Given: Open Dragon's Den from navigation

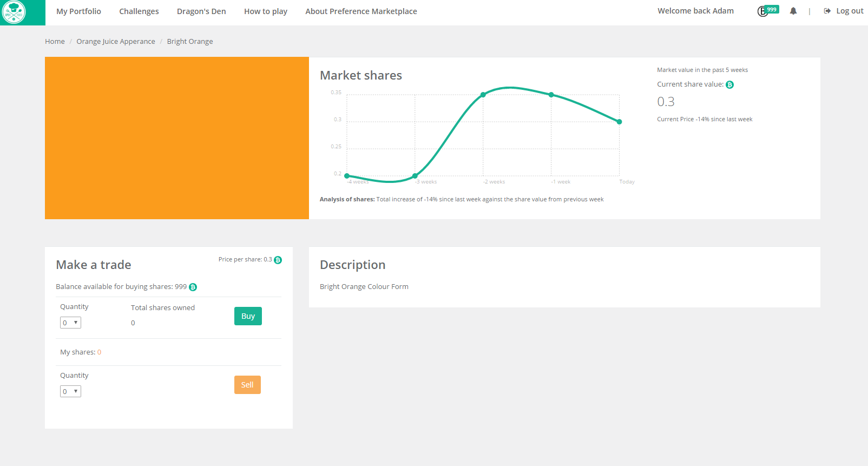Looking at the screenshot, I should pyautogui.click(x=201, y=11).
